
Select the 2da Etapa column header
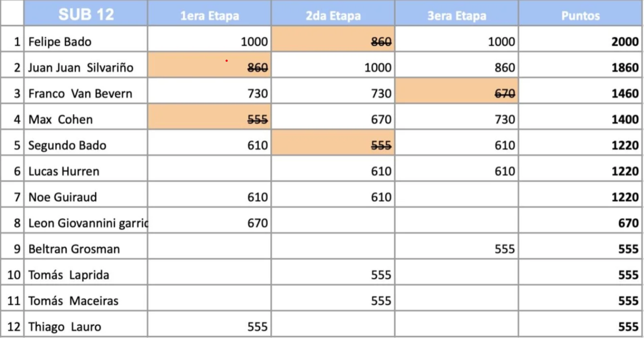pos(333,13)
